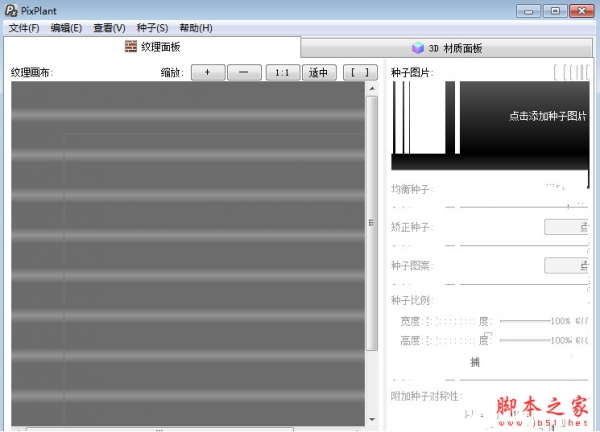Viewport: 600px width, 432px height.
Task: Click the 宽度 100% slider
Action: [x=525, y=321]
